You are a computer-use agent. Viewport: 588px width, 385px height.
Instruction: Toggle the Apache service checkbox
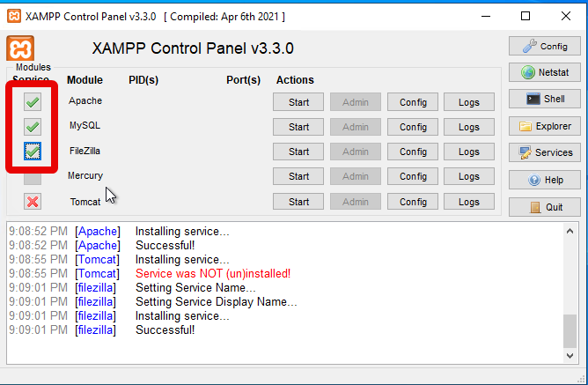pyautogui.click(x=33, y=102)
